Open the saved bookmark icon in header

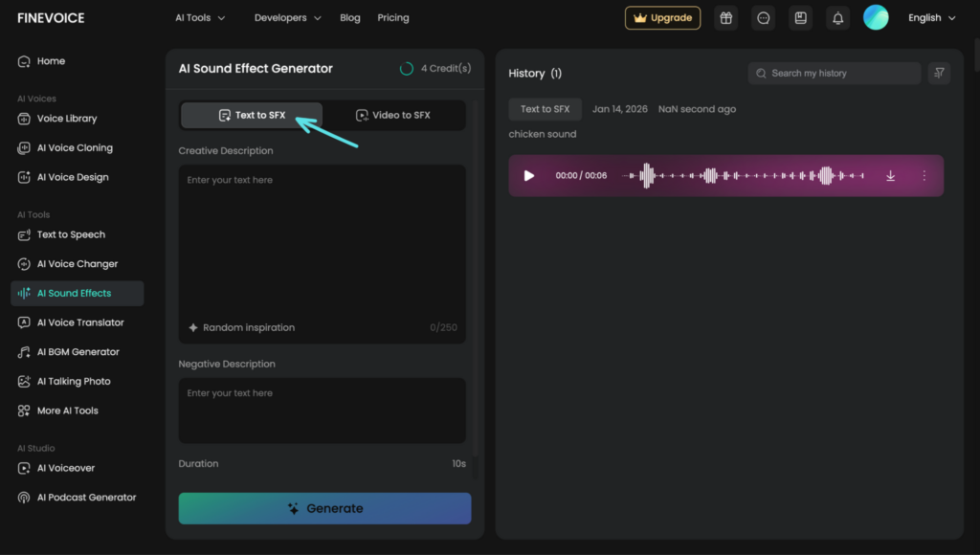tap(800, 18)
